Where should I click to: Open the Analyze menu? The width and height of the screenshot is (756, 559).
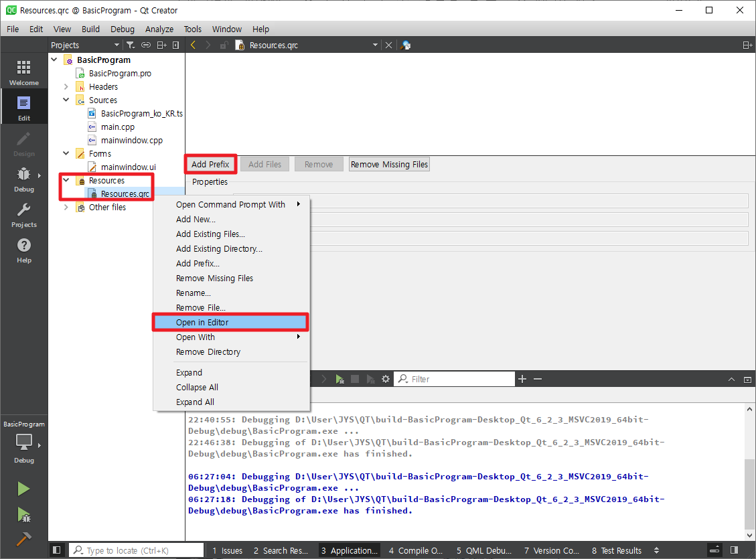point(159,29)
